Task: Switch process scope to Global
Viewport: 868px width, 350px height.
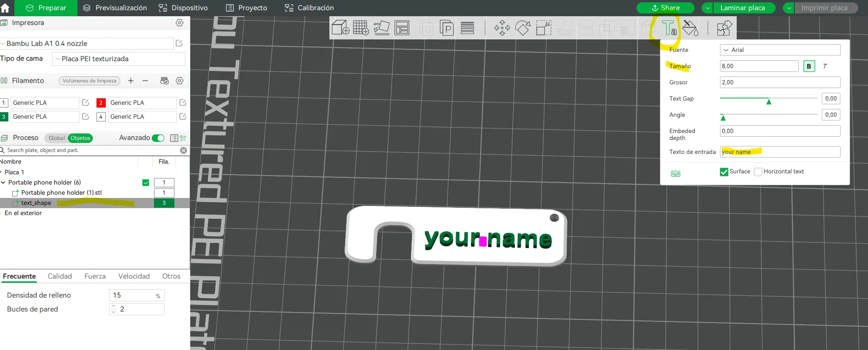Action: tap(57, 138)
